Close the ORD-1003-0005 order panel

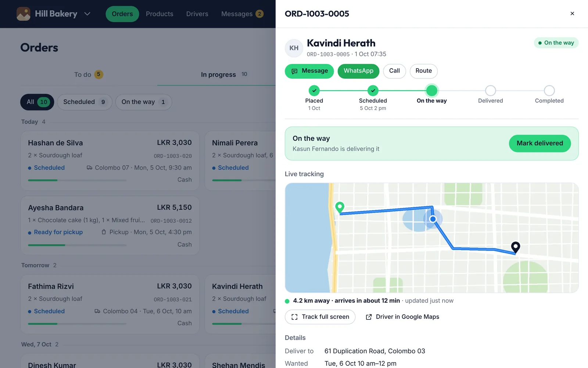point(572,14)
